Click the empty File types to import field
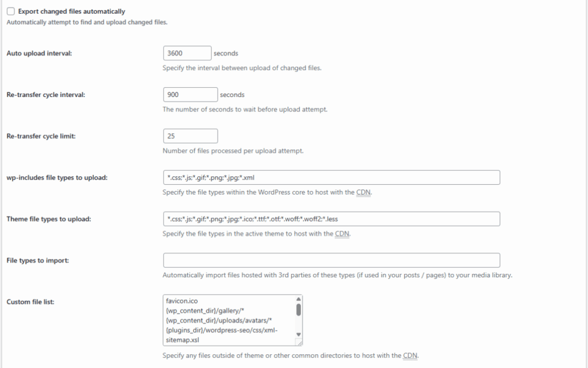 pyautogui.click(x=331, y=260)
